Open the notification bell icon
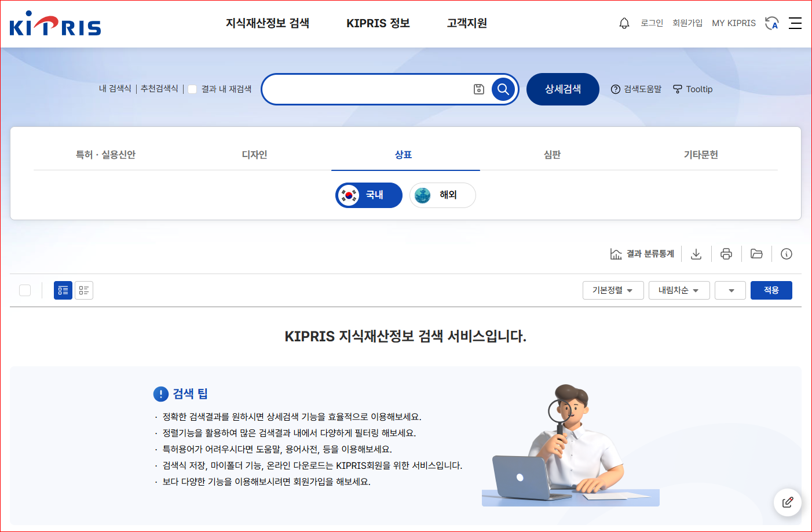The image size is (812, 532). click(624, 23)
